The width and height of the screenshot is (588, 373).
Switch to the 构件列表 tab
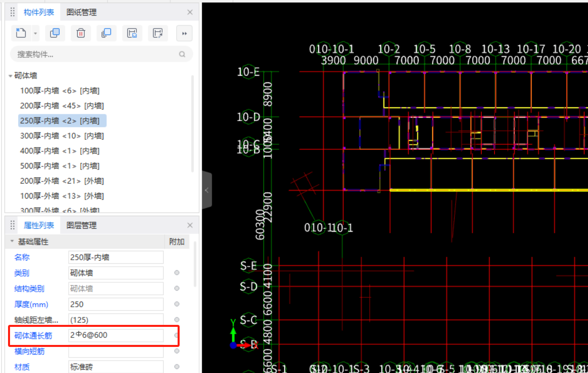[39, 12]
